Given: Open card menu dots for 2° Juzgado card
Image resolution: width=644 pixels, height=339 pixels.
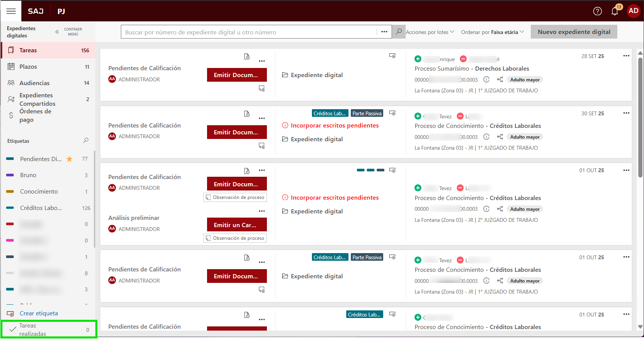Looking at the screenshot, I should [x=626, y=170].
